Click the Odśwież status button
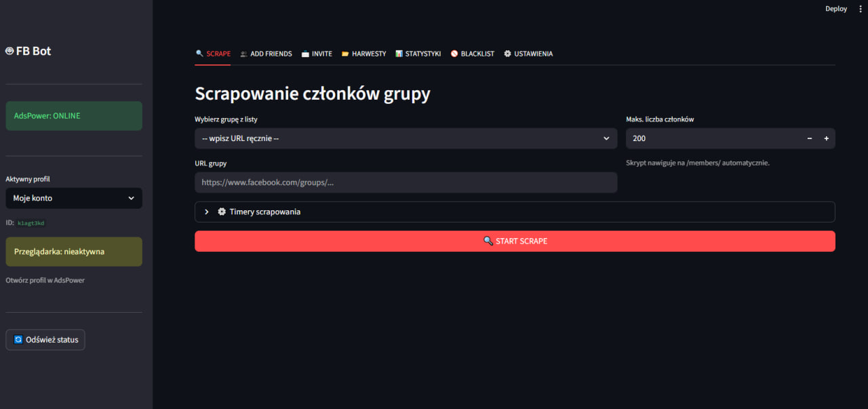The image size is (868, 409). [x=45, y=340]
